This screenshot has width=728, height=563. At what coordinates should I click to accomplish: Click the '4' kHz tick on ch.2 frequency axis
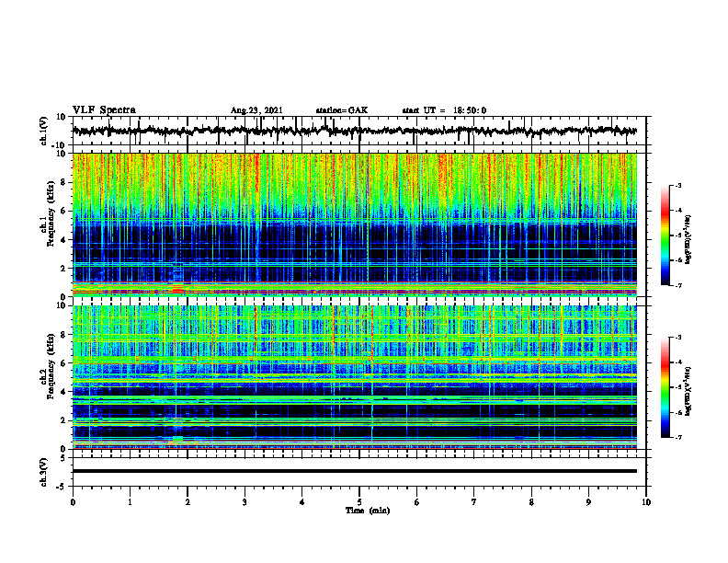point(63,392)
